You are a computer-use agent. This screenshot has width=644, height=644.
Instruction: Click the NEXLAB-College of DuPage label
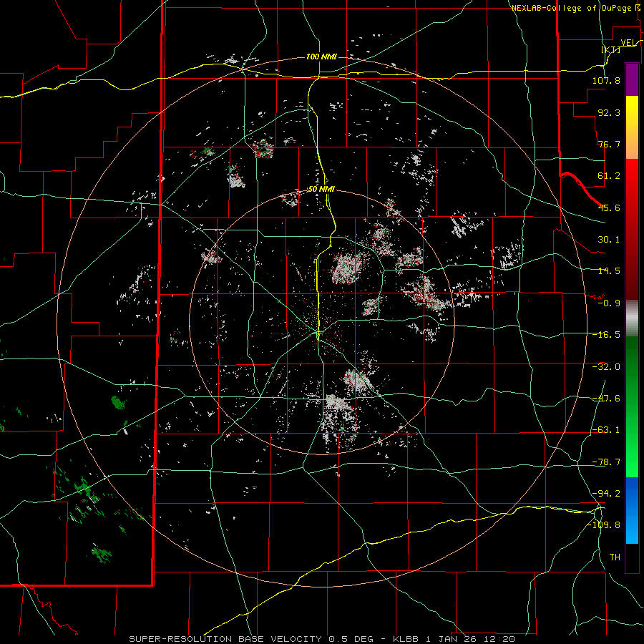572,8
